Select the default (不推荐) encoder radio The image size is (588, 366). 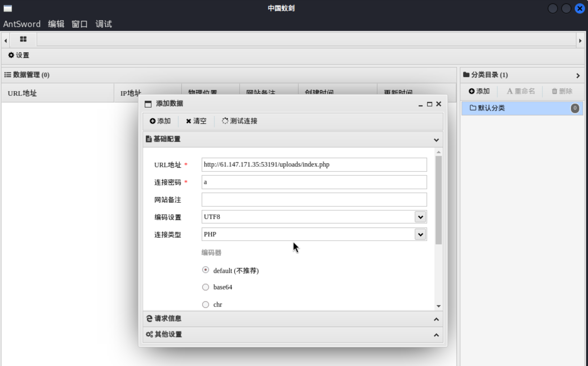[205, 270]
